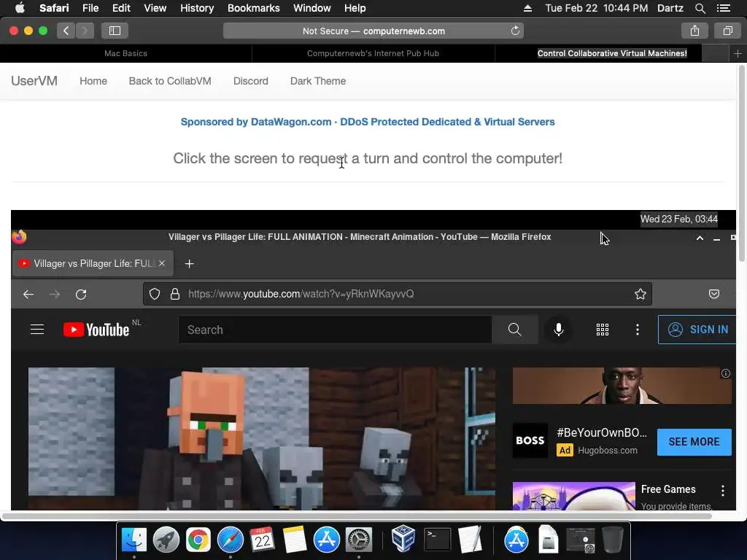Open the File menu
This screenshot has height=560, width=747.
(x=90, y=8)
